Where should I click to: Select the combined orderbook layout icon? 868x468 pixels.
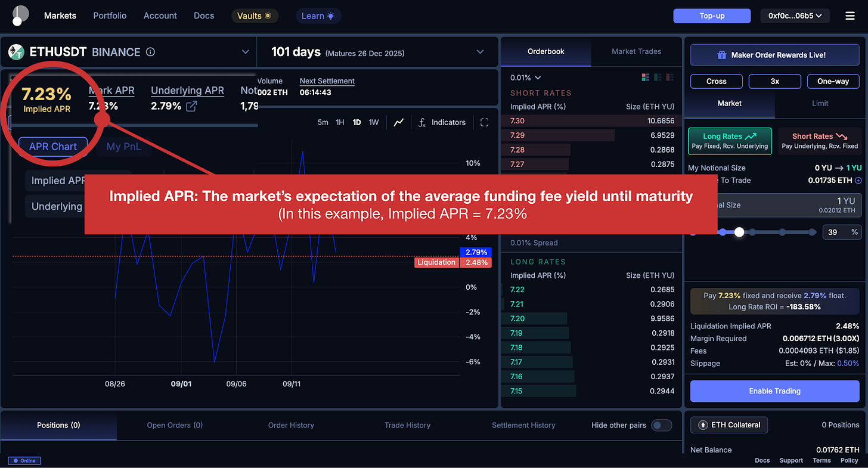coord(645,78)
